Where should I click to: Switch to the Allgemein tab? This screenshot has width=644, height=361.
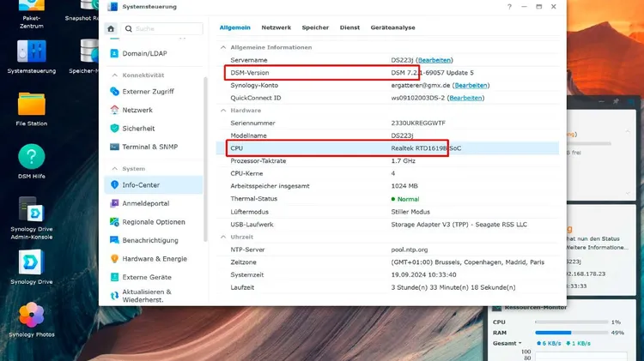(235, 27)
